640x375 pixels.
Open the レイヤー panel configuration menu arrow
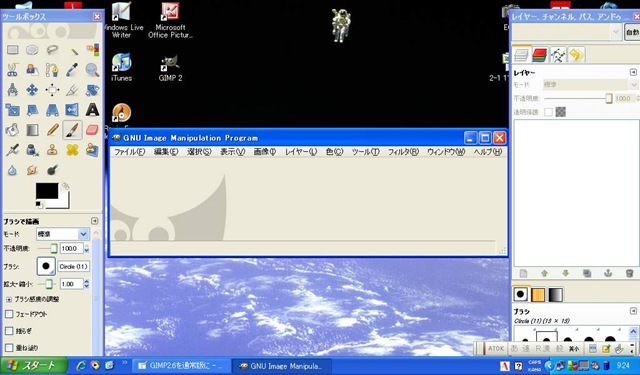click(x=633, y=72)
